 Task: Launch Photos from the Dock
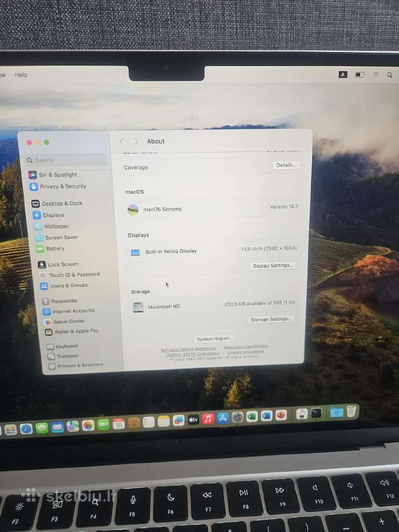coord(88,425)
